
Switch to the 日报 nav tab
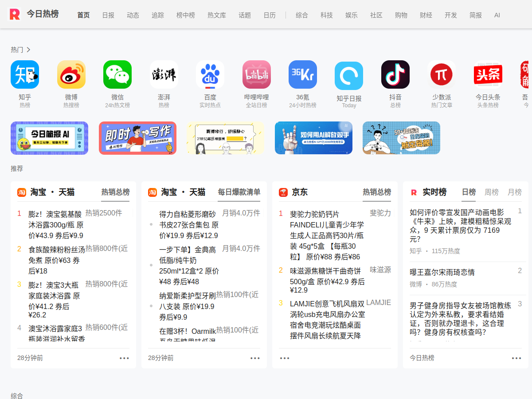[108, 15]
